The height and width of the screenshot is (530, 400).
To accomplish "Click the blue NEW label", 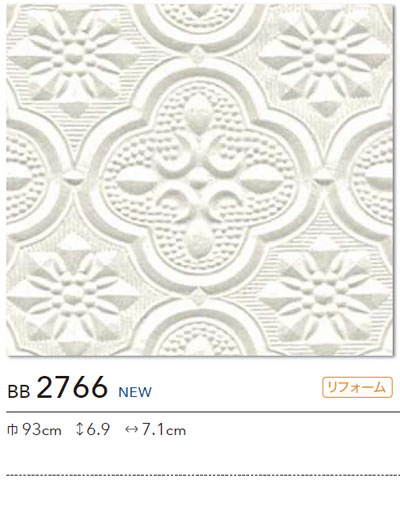I will coord(135,392).
